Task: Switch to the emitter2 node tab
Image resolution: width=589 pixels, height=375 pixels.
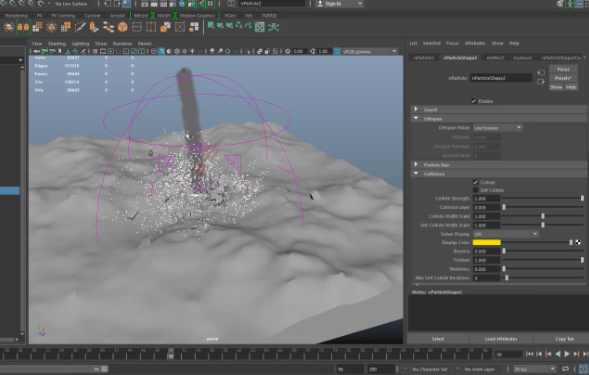Action: (x=495, y=57)
